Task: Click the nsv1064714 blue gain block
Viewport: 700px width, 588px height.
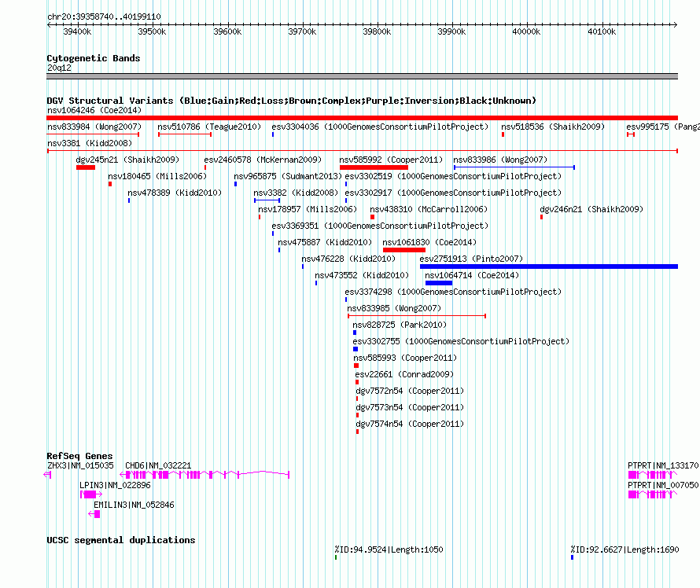Action: 439,283
